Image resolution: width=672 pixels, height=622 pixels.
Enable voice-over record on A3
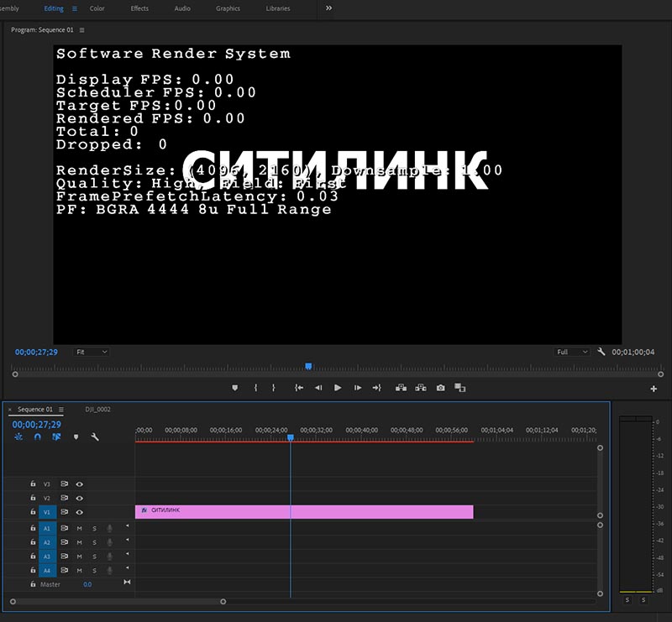110,557
